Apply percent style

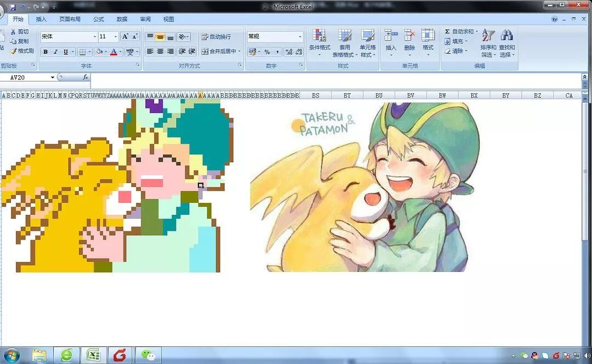(x=267, y=52)
